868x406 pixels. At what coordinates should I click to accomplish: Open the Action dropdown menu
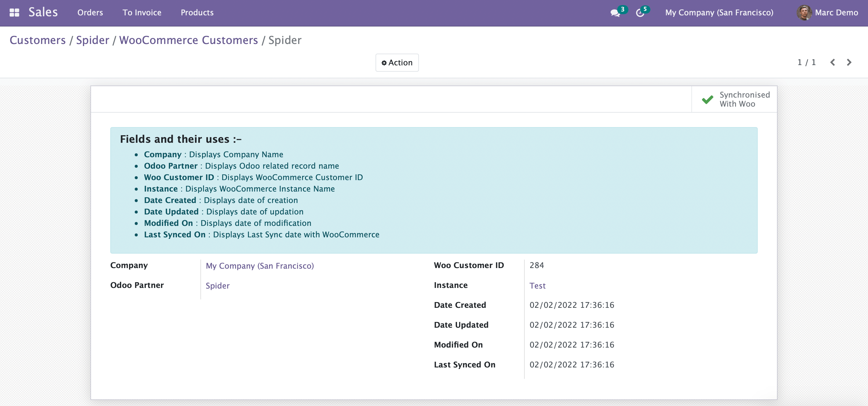pyautogui.click(x=397, y=63)
